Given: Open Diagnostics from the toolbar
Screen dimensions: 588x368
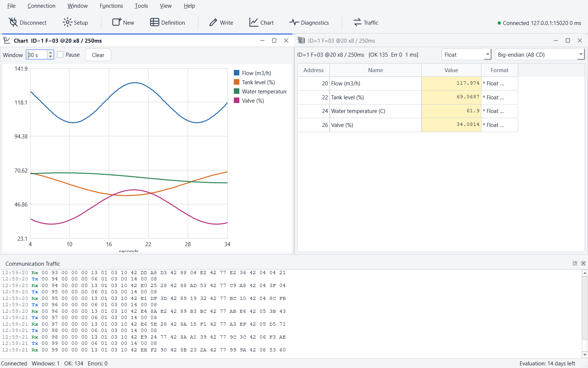Looking at the screenshot, I should click(309, 22).
